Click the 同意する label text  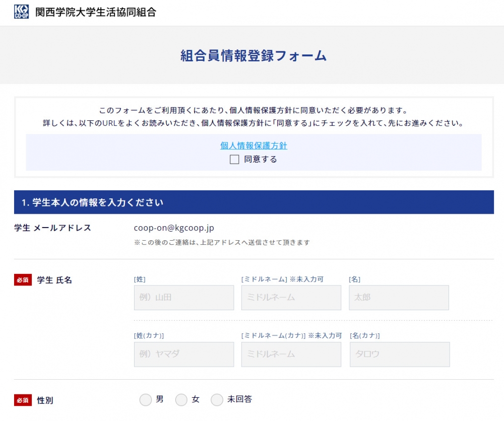(261, 160)
